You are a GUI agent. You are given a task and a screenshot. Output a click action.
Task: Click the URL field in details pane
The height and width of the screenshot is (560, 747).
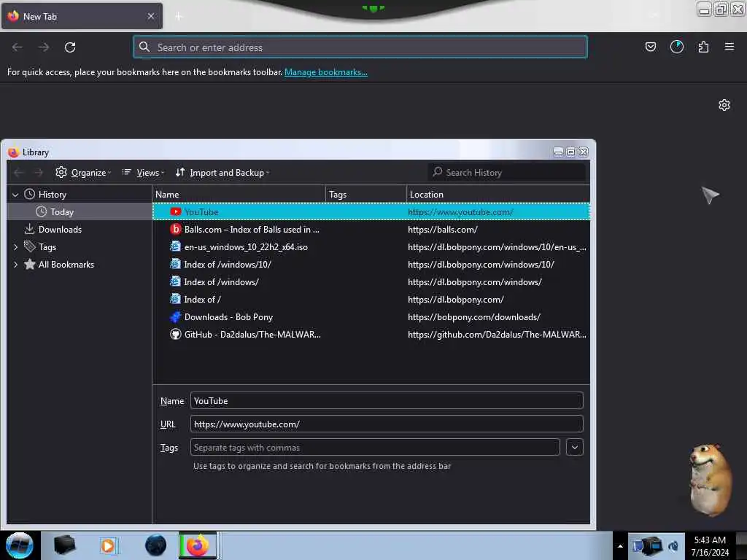pyautogui.click(x=387, y=424)
